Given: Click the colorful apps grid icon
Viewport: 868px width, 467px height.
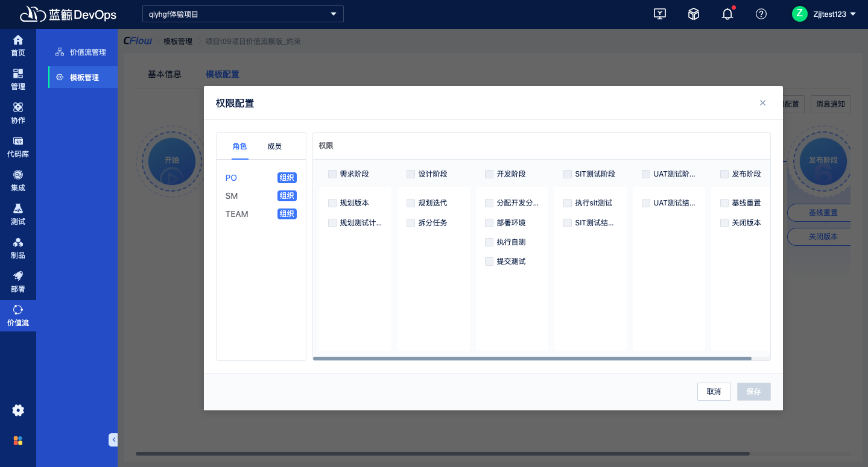Looking at the screenshot, I should click(18, 440).
